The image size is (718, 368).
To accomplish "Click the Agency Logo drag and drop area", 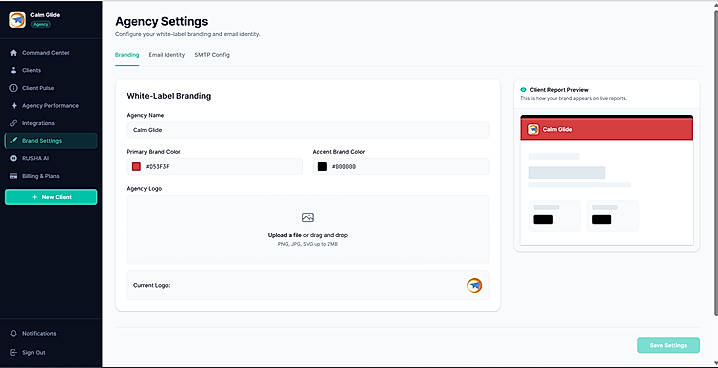I will 308,230.
